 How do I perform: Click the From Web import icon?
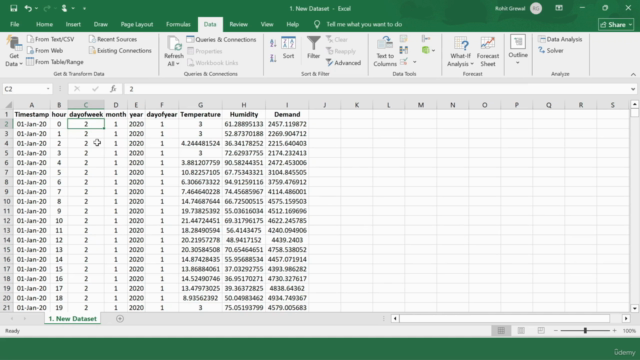pos(30,51)
